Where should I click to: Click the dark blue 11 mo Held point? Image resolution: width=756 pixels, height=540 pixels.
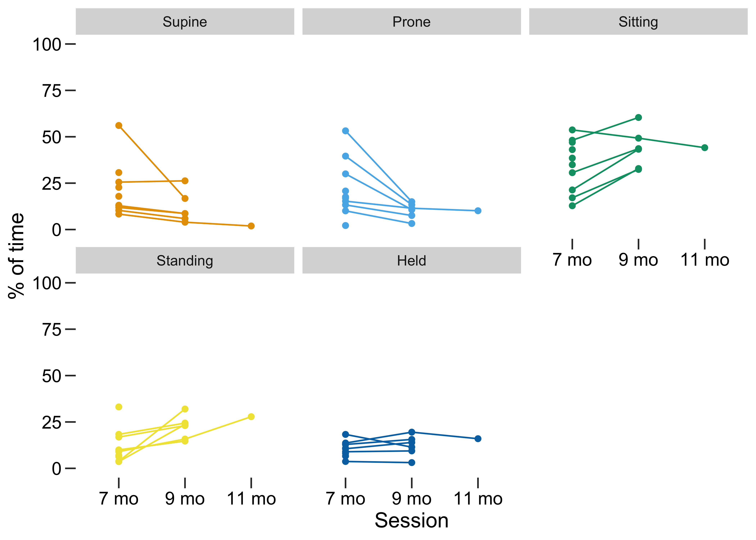pos(478,439)
